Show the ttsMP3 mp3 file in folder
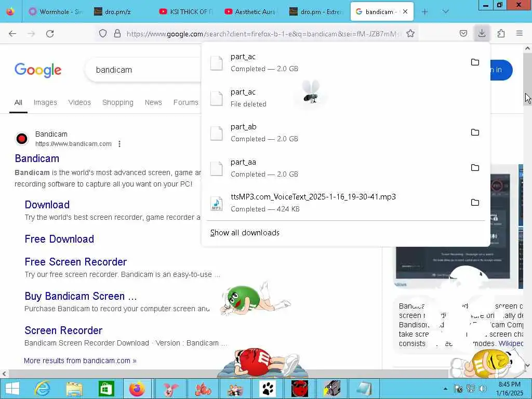The image size is (532, 399). click(475, 203)
